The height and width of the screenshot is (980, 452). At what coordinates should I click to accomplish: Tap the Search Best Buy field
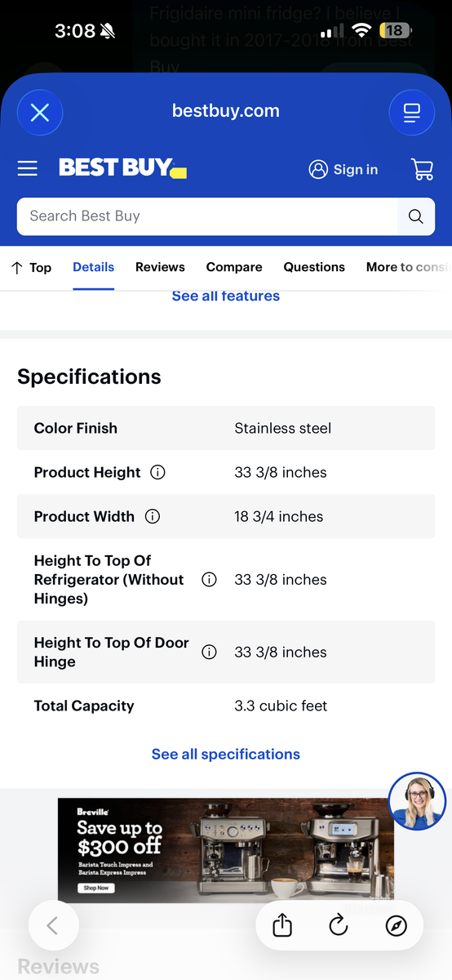207,216
